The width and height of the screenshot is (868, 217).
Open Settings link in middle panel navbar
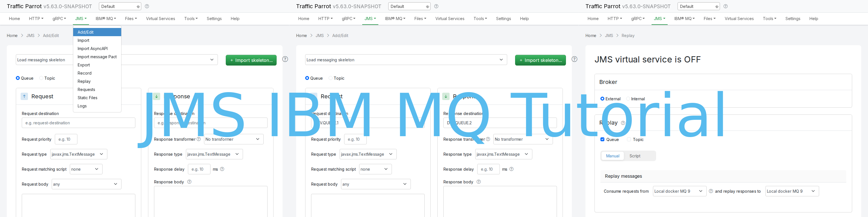[503, 19]
